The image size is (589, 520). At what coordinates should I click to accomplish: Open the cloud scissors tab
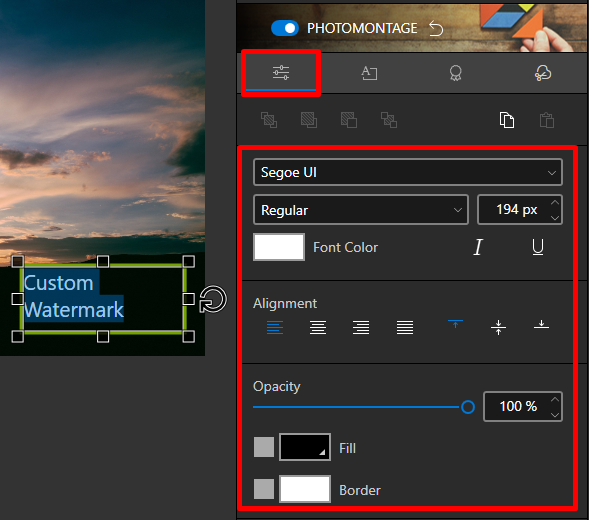tap(542, 73)
